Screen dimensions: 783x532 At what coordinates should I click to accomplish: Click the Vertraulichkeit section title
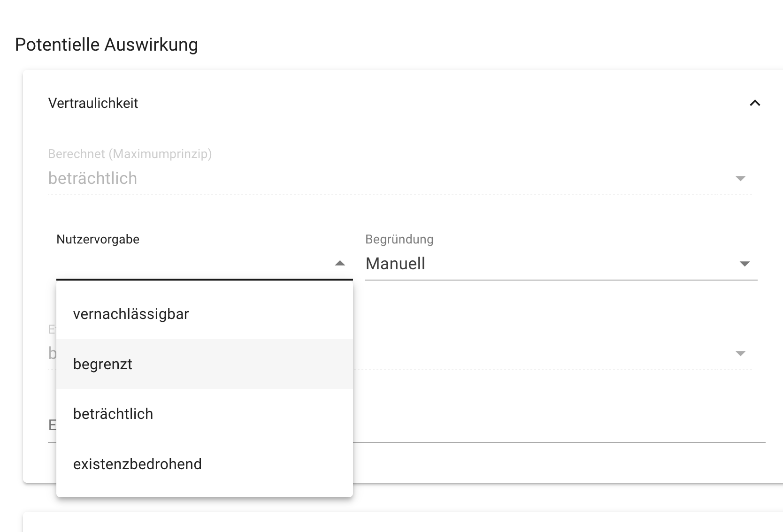click(93, 103)
